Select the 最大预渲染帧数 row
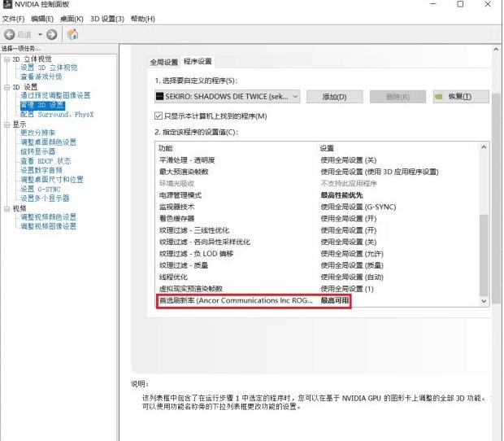Image resolution: width=504 pixels, height=441 pixels. coord(317,172)
